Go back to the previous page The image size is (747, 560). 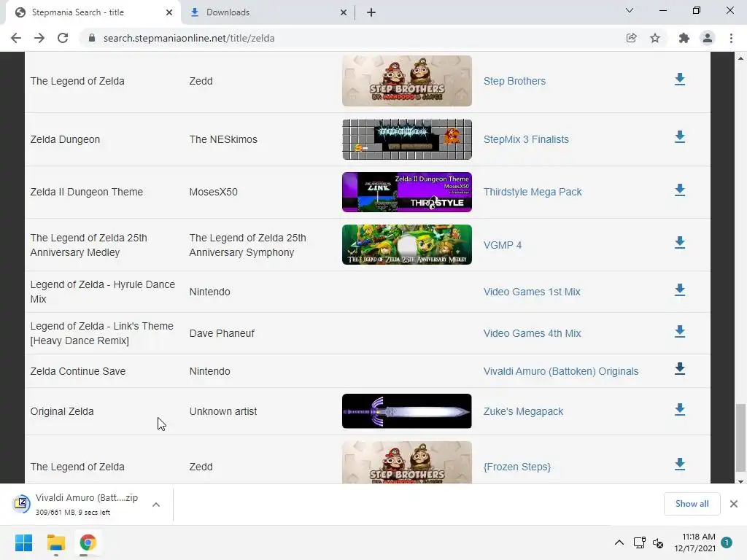tap(16, 38)
